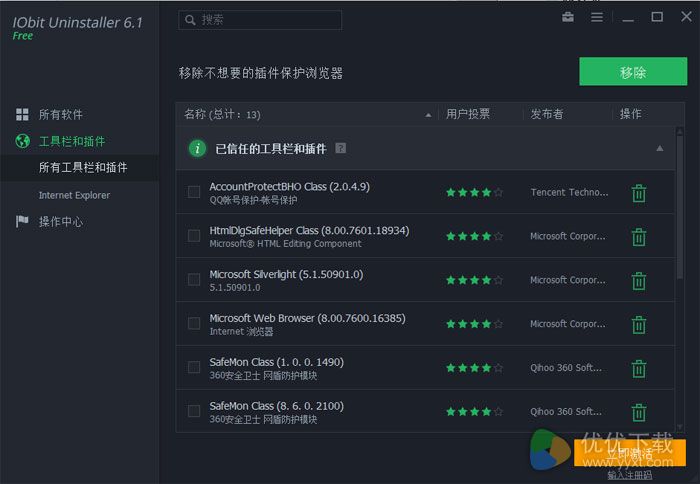
Task: Click the star rating of Microsoft Web Browser
Action: pyautogui.click(x=475, y=324)
